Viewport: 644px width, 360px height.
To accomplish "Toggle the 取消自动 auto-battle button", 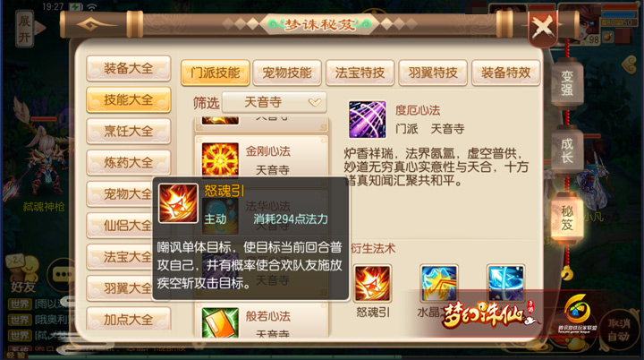I will click(x=618, y=330).
